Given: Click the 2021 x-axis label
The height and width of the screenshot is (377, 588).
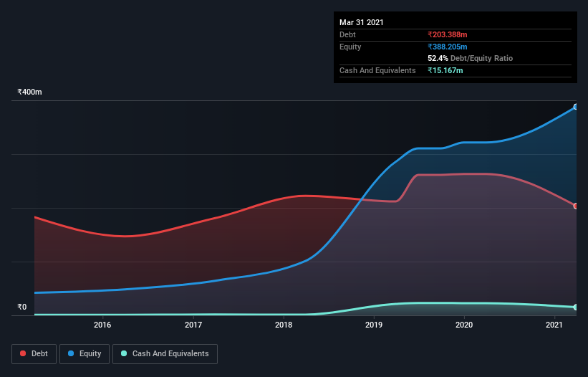Looking at the screenshot, I should 554,325.
